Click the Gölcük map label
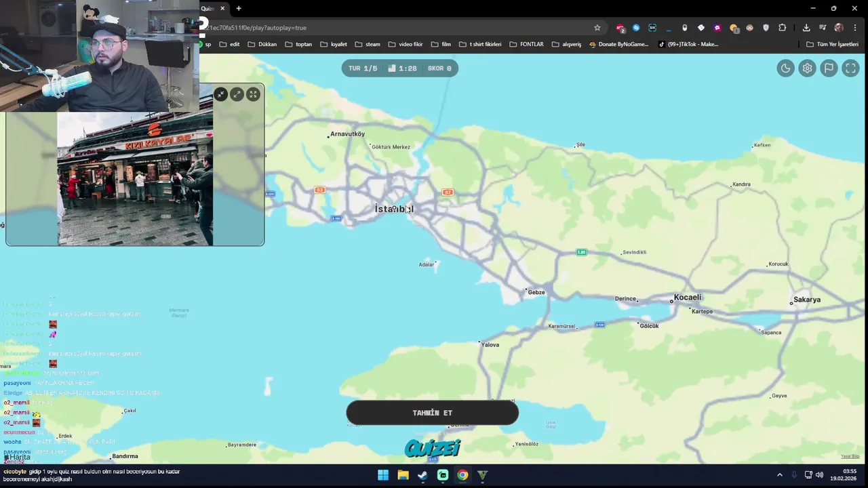 pyautogui.click(x=649, y=326)
